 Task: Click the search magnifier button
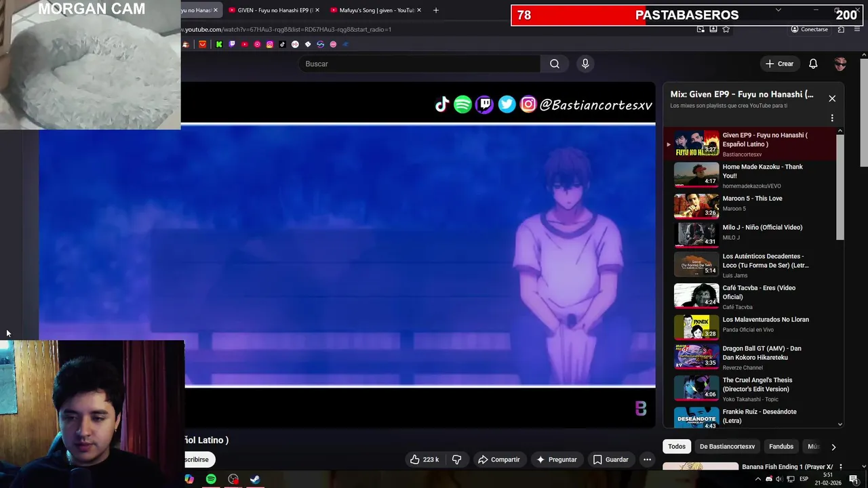(555, 64)
